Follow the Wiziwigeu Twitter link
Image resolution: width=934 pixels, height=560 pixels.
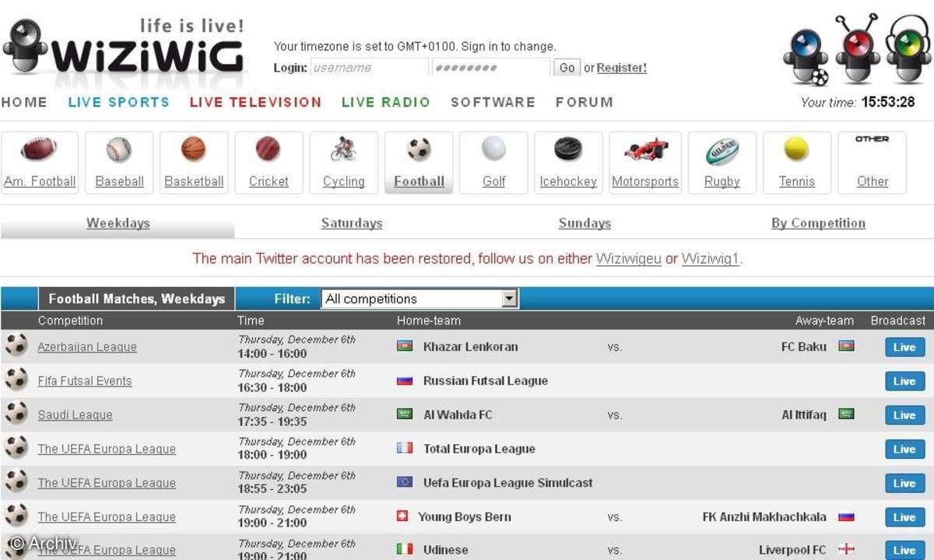[x=629, y=258]
